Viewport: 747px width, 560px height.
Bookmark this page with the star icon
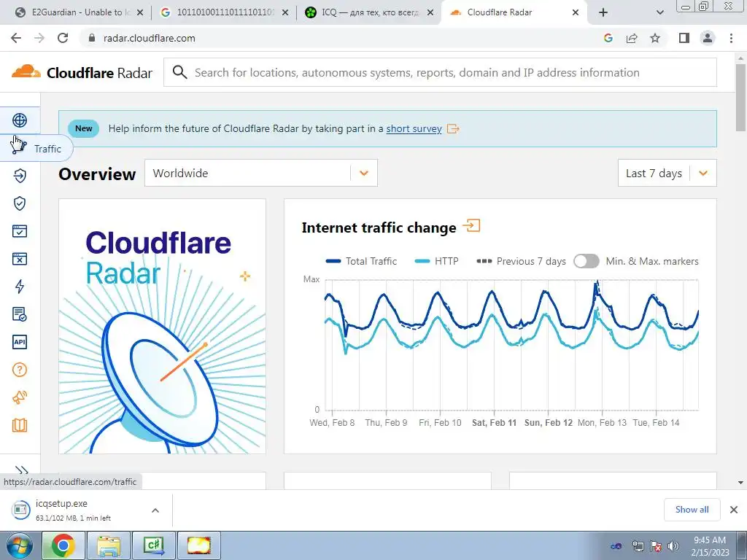(x=655, y=38)
